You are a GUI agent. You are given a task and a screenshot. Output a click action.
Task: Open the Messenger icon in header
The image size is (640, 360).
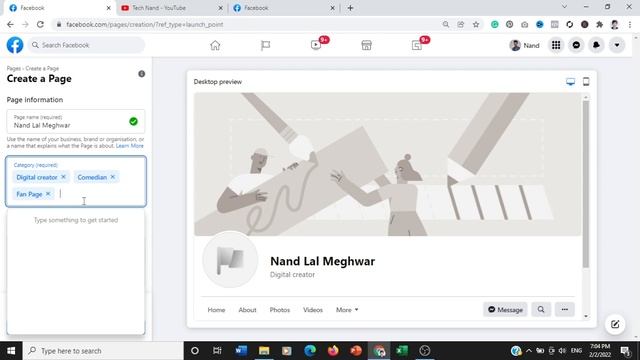576,45
